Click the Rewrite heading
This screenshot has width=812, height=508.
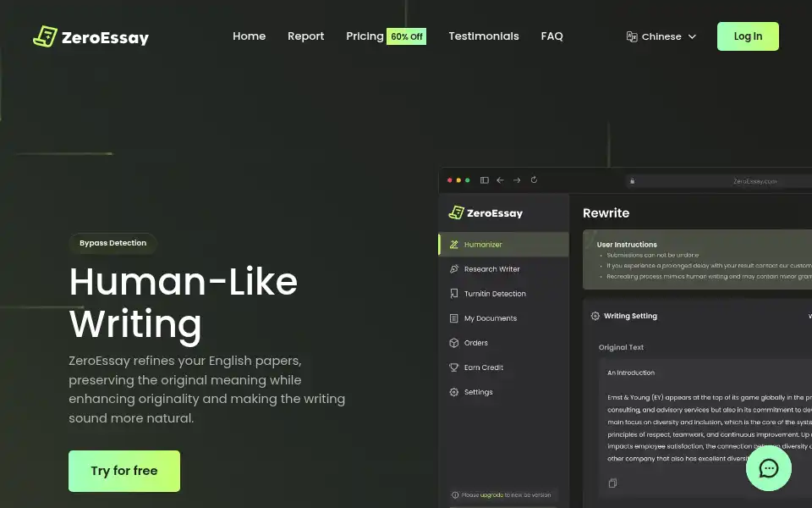[x=606, y=213]
